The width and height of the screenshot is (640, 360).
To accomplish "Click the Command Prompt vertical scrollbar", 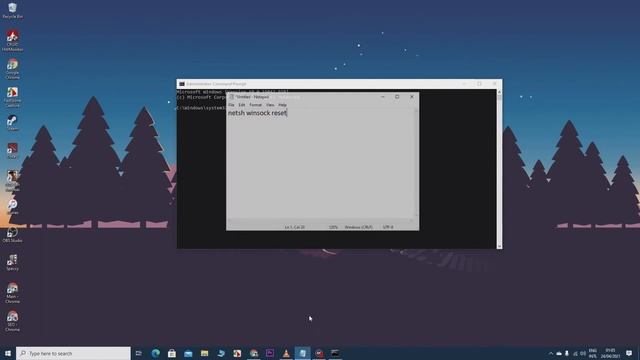I will [499, 169].
